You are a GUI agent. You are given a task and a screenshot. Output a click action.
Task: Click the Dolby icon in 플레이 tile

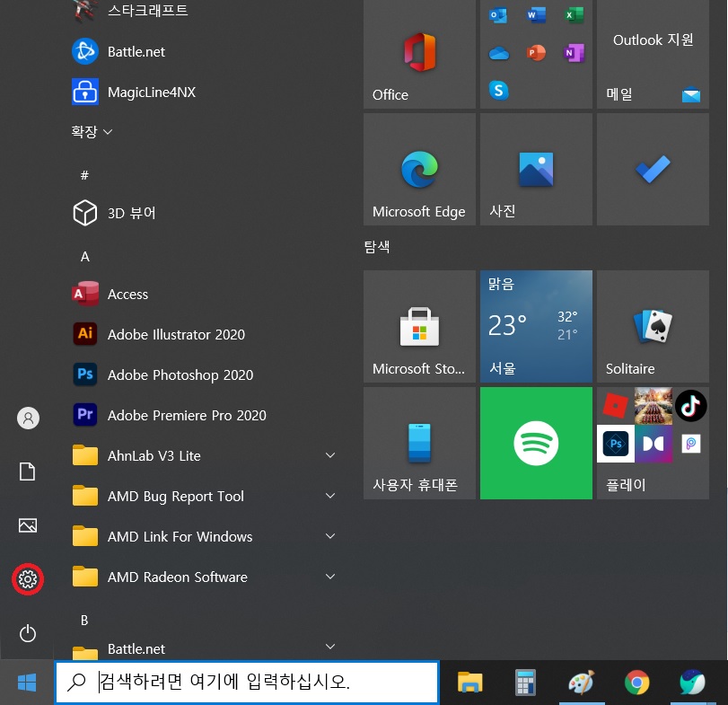653,444
